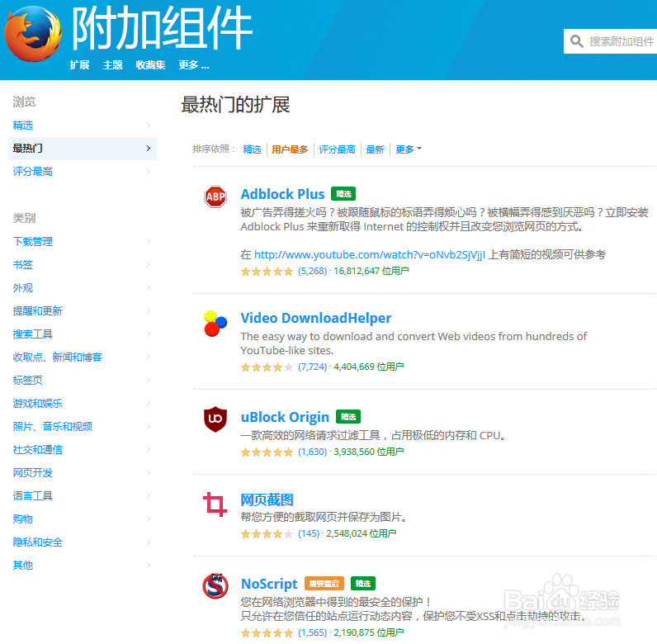Open the 网页截图 title link
This screenshot has width=657, height=644.
tap(267, 500)
